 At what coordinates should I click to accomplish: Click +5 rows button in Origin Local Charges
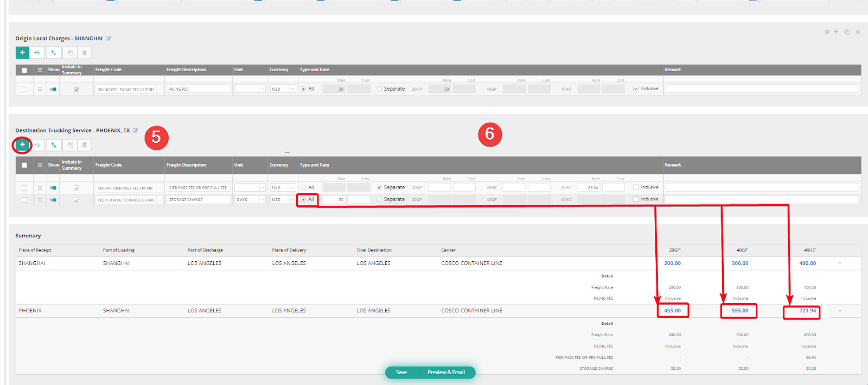tap(37, 53)
